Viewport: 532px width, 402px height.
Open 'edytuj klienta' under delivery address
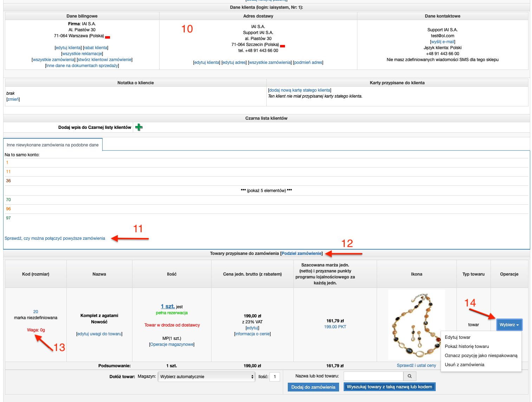pyautogui.click(x=207, y=62)
